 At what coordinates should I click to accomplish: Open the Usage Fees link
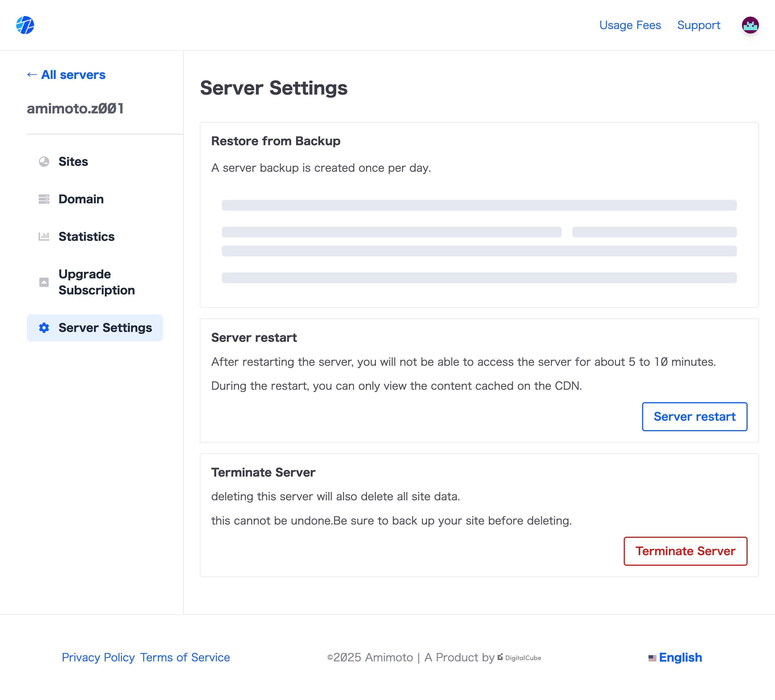click(x=630, y=25)
